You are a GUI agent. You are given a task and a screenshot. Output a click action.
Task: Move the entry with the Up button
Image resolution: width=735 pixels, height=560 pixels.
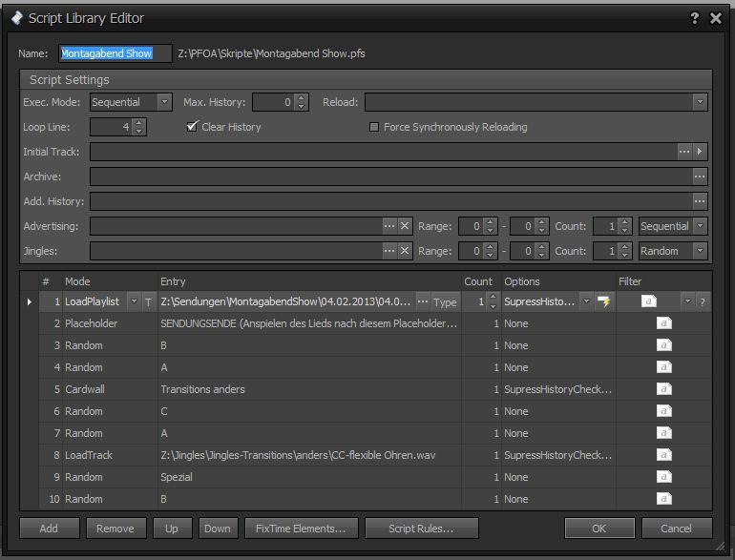click(x=172, y=529)
